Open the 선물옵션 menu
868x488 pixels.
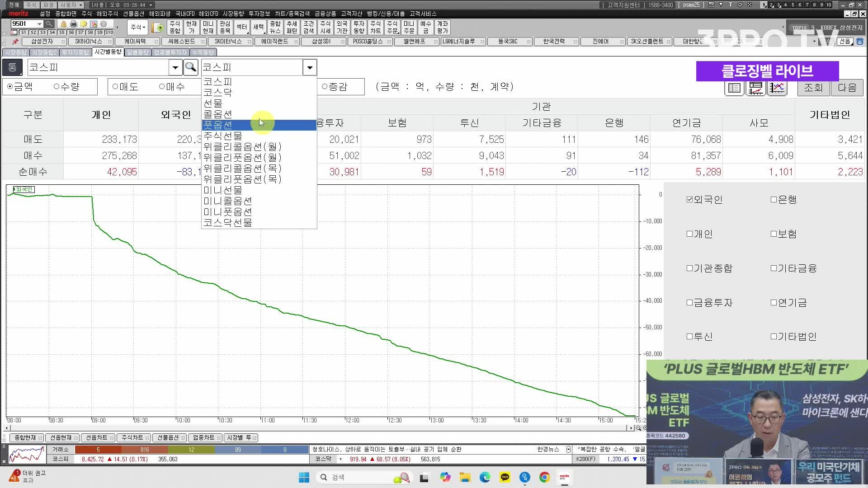click(134, 14)
